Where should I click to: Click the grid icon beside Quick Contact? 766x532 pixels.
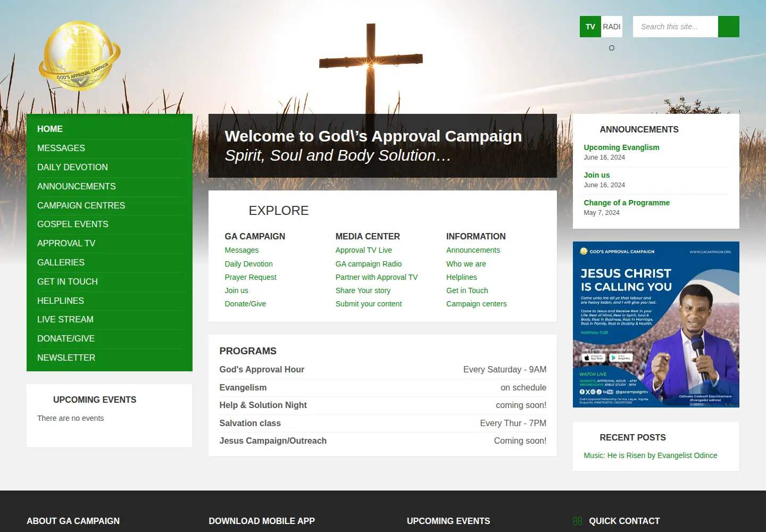578,521
